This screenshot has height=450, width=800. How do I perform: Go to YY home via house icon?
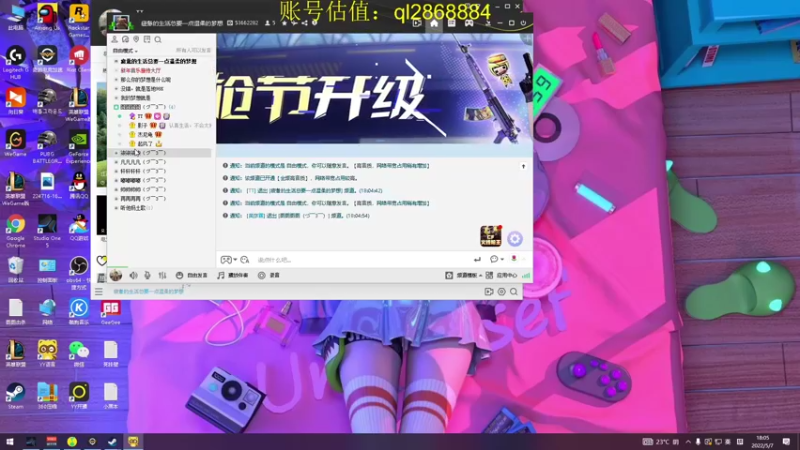[434, 23]
